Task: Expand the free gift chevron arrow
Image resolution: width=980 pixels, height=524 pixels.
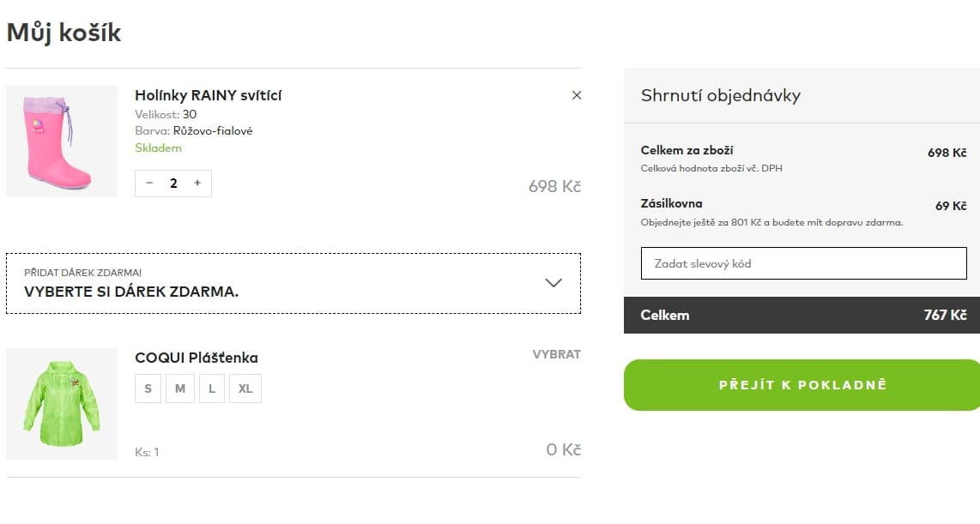Action: 554,282
